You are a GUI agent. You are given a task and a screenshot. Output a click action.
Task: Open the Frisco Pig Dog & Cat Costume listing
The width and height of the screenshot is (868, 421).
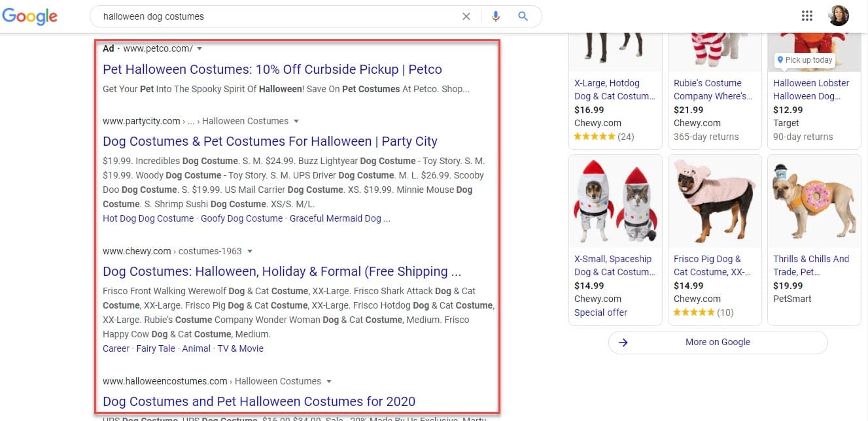tap(712, 265)
